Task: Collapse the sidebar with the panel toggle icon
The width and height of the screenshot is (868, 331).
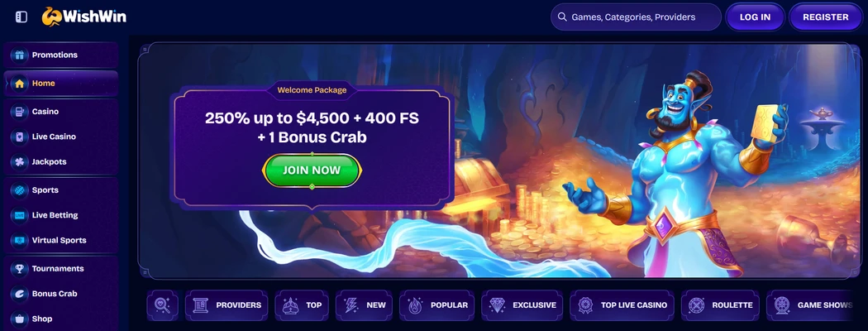Action: [x=21, y=17]
